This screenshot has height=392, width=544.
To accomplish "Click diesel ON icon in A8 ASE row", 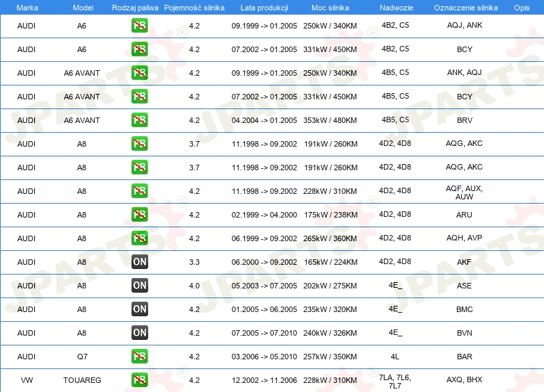I will tap(139, 285).
